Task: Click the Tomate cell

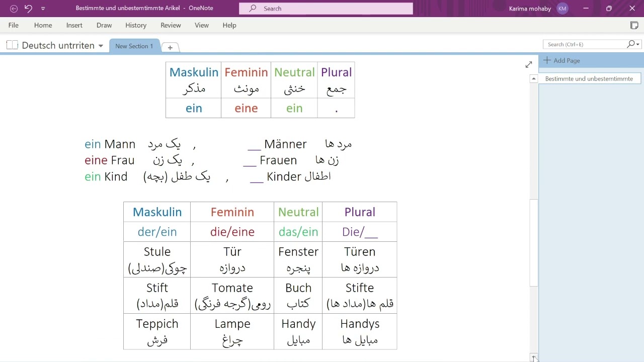Action: [232, 295]
